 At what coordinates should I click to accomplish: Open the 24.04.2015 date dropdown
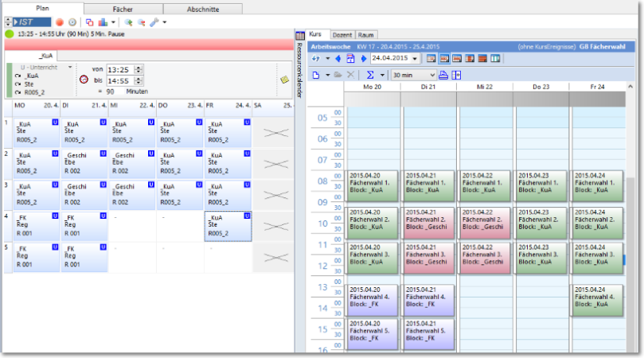pyautogui.click(x=415, y=59)
